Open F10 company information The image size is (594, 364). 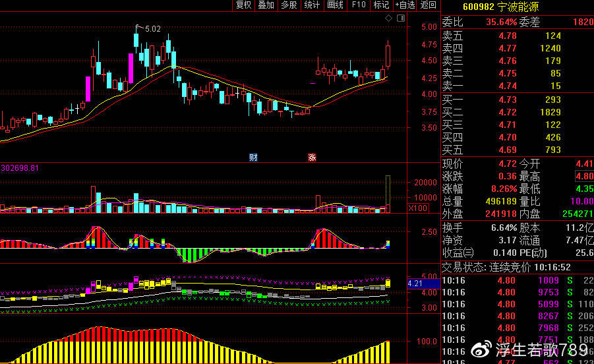(x=359, y=5)
